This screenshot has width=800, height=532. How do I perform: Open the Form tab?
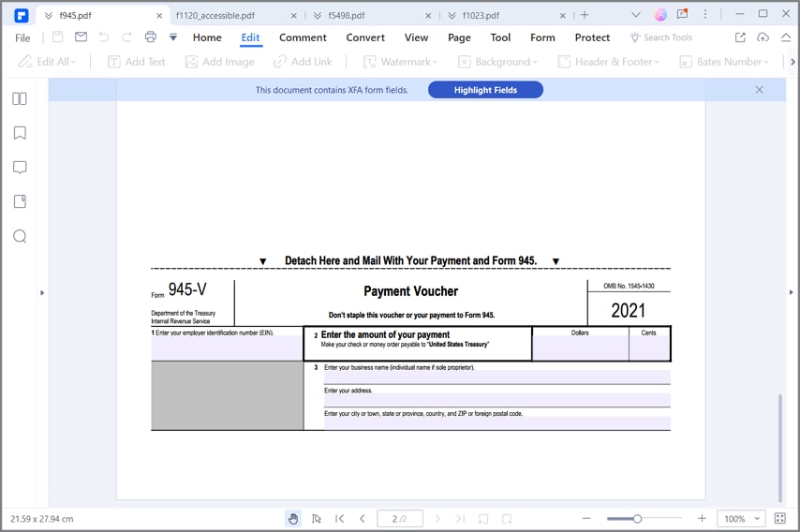[x=542, y=37]
